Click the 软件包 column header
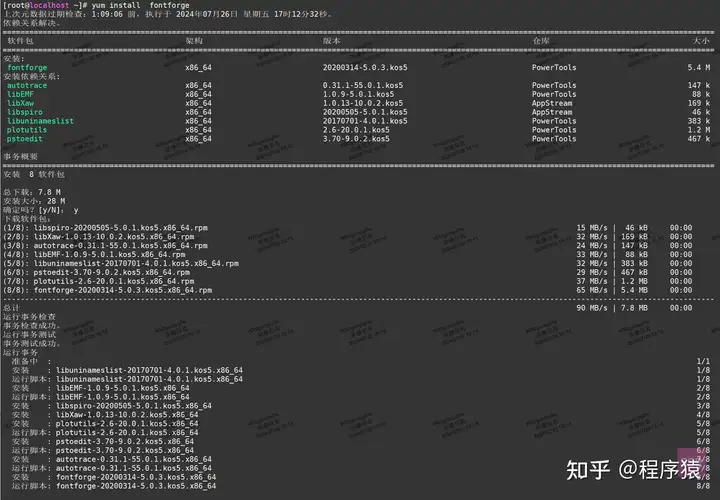 click(x=20, y=40)
